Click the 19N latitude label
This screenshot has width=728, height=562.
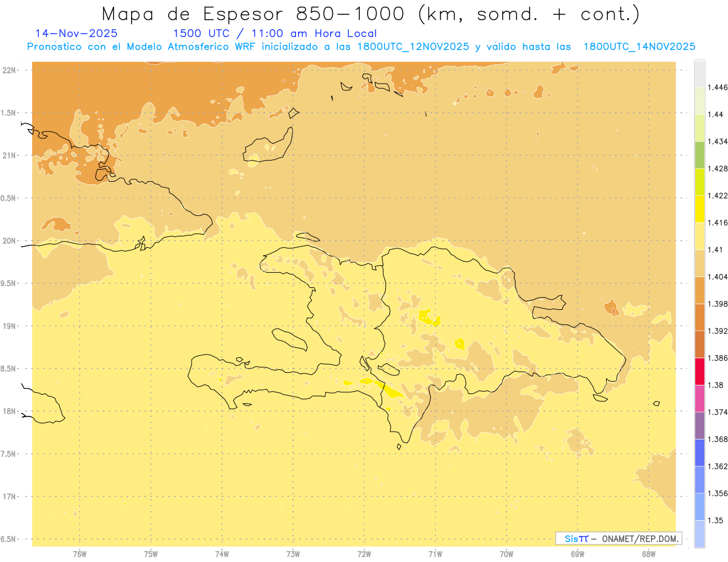[9, 326]
